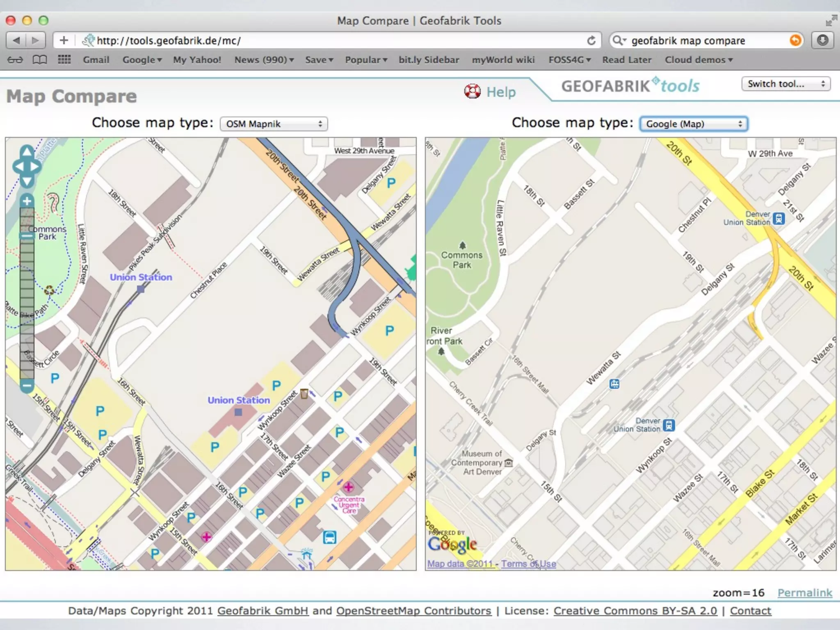This screenshot has width=840, height=630.
Task: Expand the Switch tool selector
Action: click(x=785, y=84)
